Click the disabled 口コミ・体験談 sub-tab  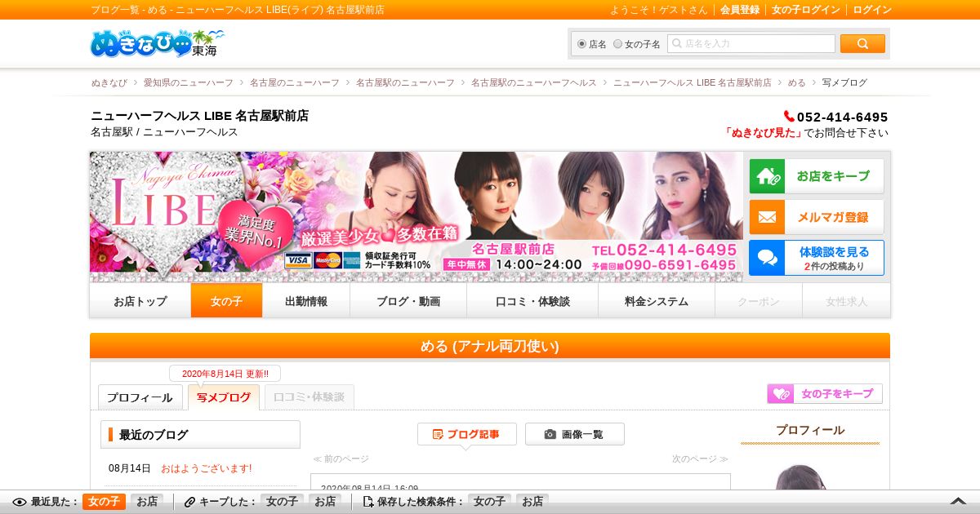[310, 397]
